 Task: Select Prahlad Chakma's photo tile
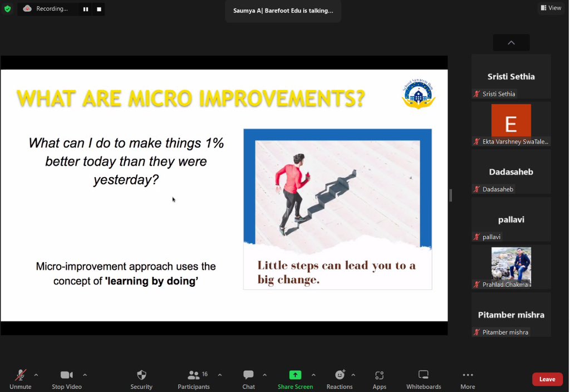(x=511, y=267)
